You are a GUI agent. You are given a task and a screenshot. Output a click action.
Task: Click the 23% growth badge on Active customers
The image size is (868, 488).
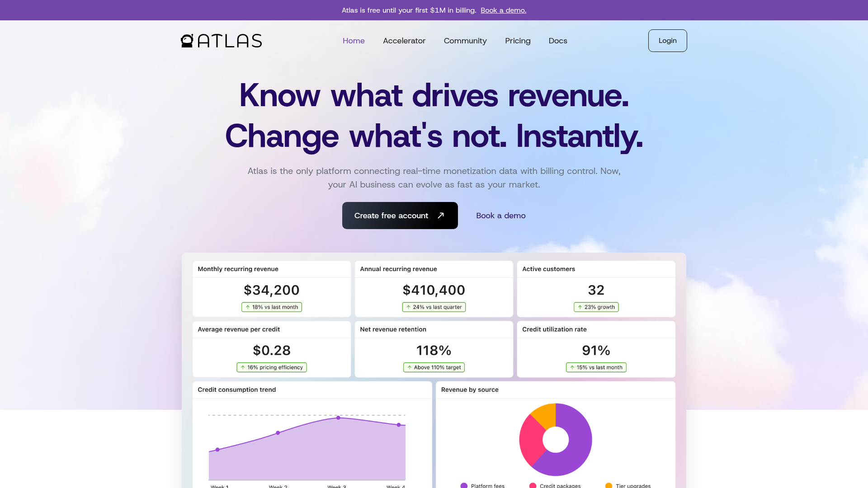coord(596,307)
